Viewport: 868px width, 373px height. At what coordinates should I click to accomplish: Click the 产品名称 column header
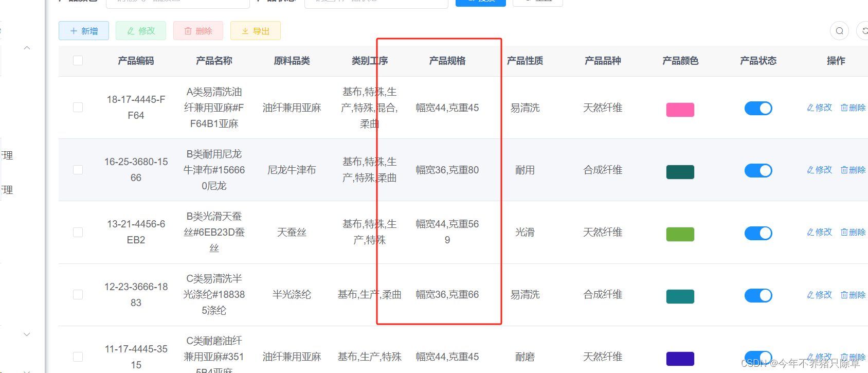pyautogui.click(x=214, y=61)
